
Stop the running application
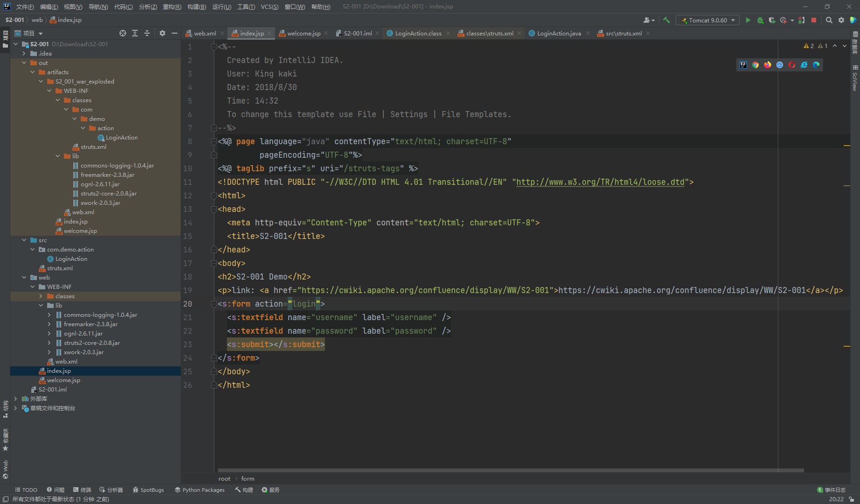813,20
